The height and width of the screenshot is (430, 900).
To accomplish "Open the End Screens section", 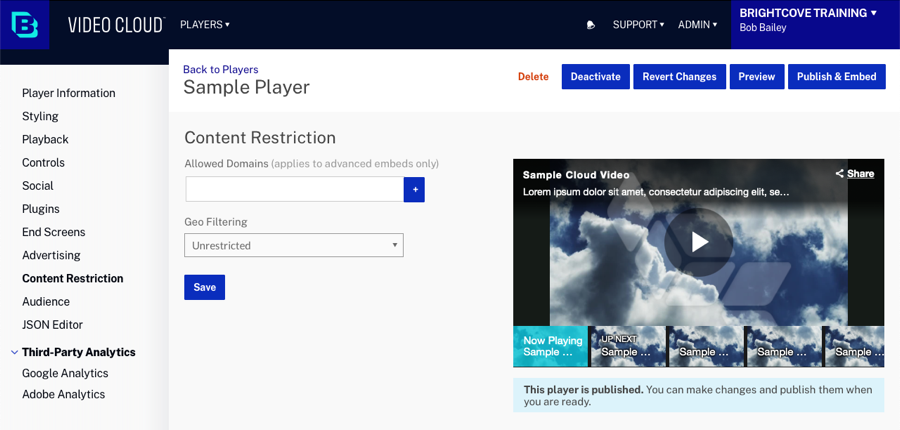I will point(54,232).
